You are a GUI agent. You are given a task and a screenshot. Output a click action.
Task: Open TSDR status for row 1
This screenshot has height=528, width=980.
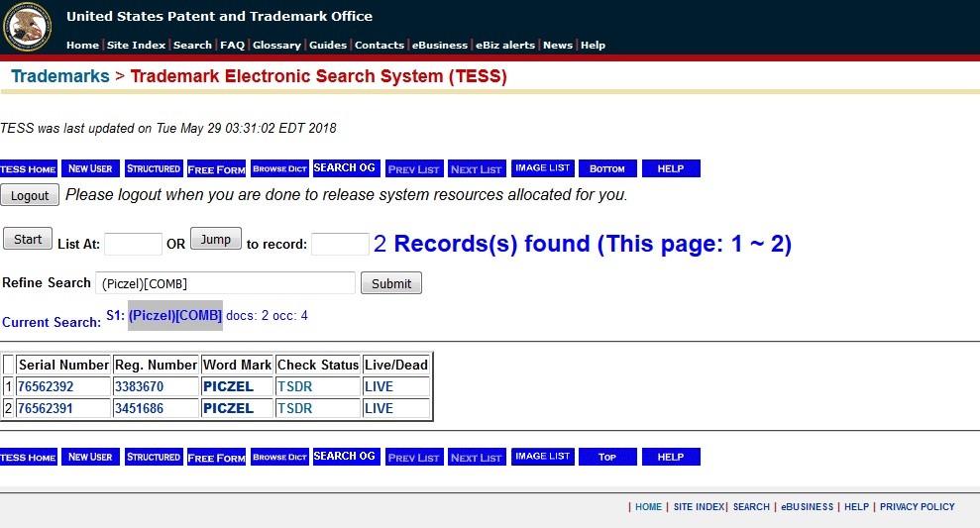[295, 386]
